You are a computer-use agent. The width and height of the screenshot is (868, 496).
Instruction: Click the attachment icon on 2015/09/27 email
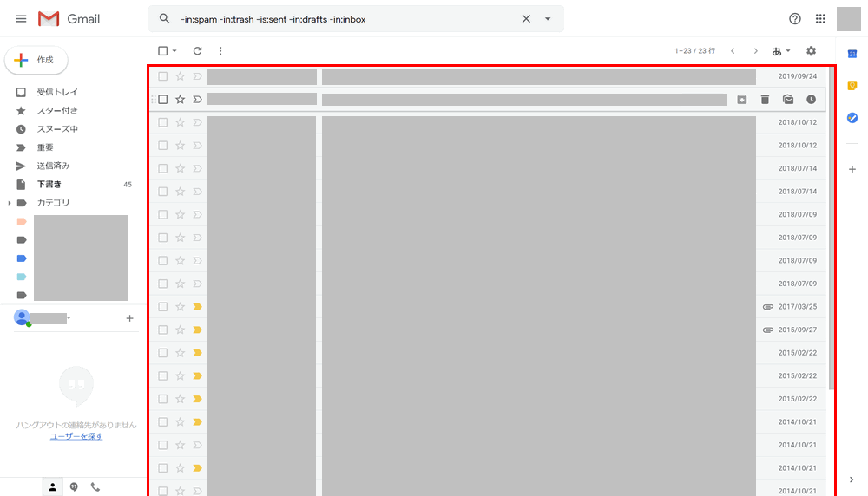point(768,330)
